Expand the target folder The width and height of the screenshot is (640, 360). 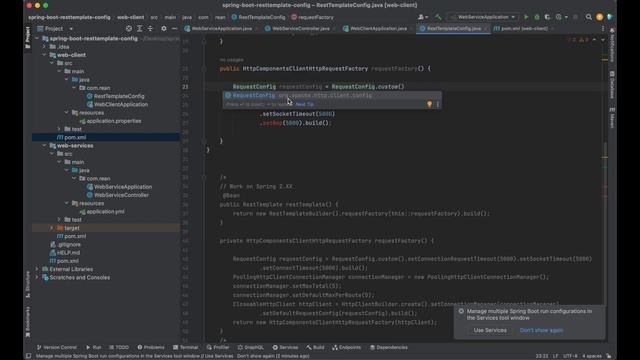[52, 228]
